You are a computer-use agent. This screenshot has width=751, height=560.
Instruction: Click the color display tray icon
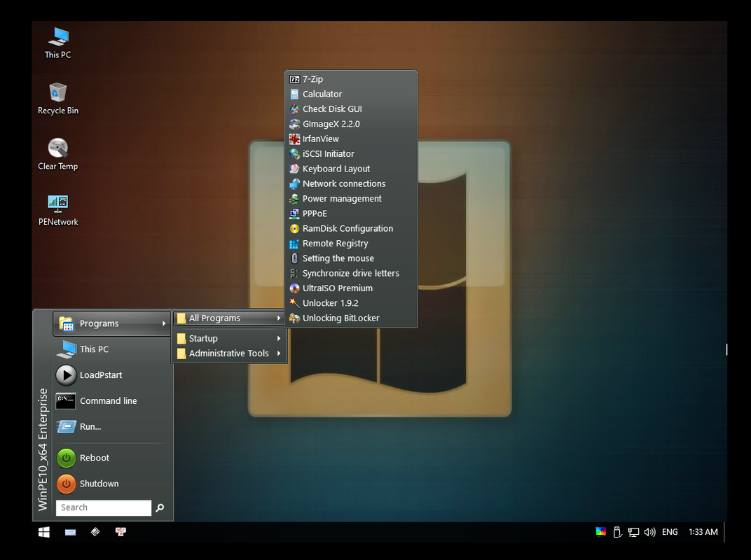pos(600,532)
